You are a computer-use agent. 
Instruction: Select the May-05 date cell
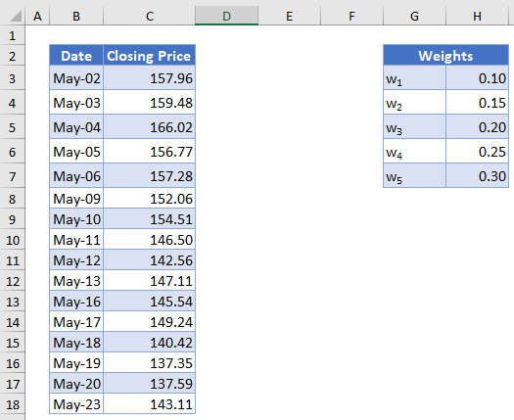76,151
